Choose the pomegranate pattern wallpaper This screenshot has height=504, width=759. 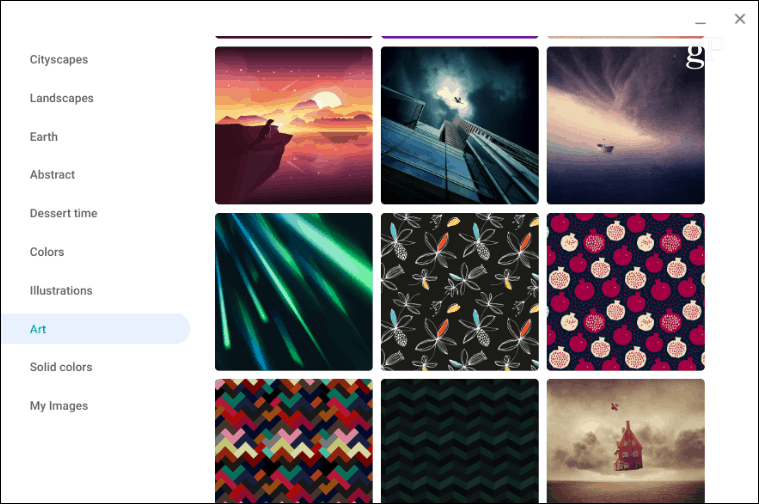click(x=625, y=292)
